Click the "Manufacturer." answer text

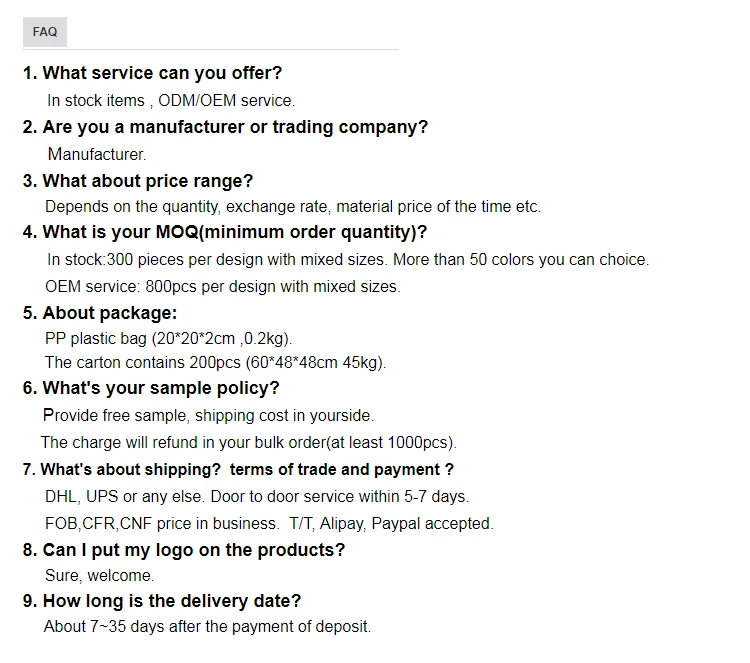97,154
